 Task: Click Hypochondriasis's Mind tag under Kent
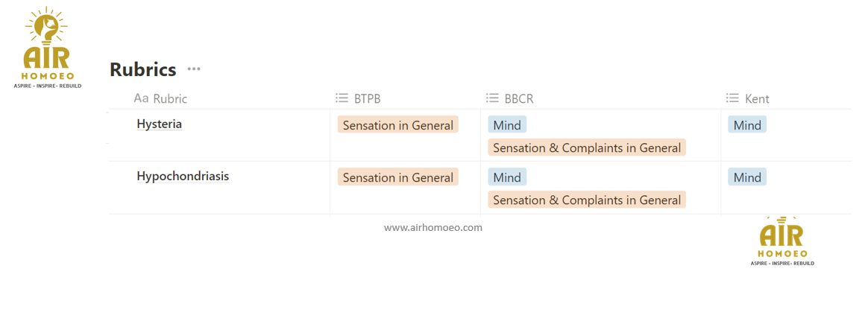pyautogui.click(x=747, y=177)
